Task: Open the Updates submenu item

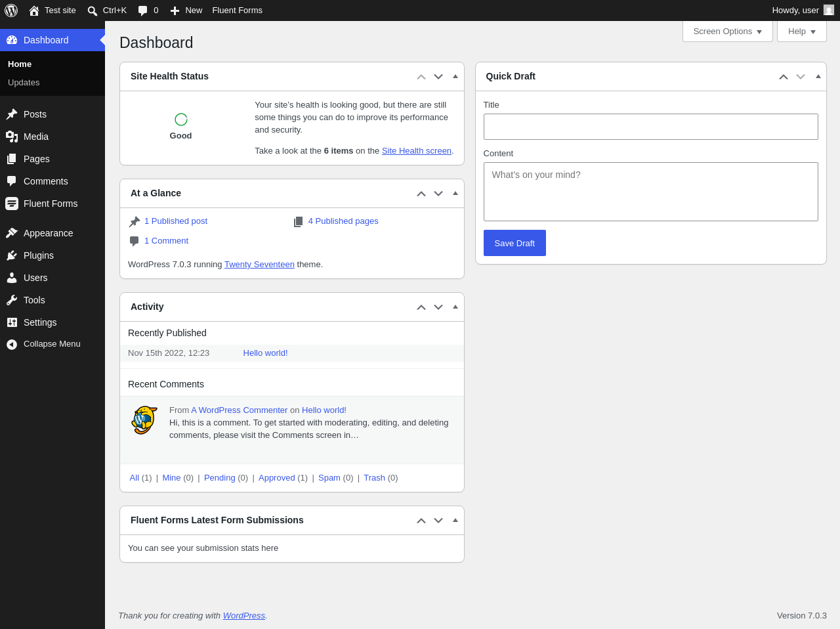Action: pyautogui.click(x=24, y=83)
